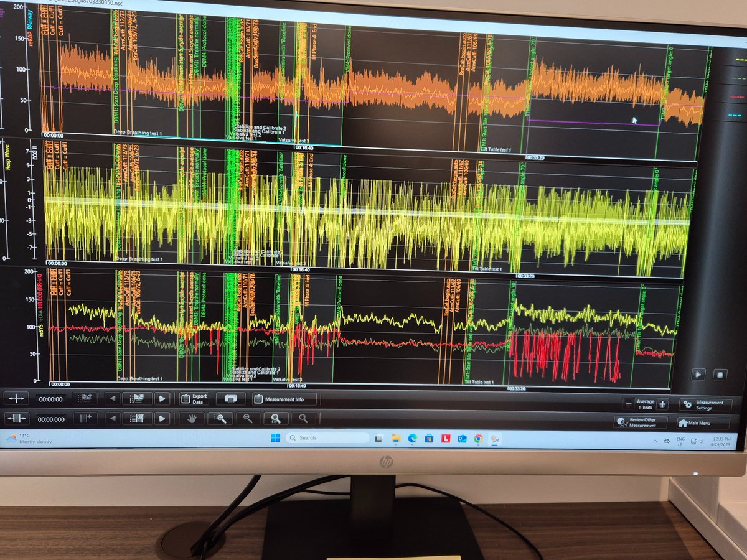The image size is (747, 560).
Task: Open Task View in taskbar
Action: click(x=378, y=439)
